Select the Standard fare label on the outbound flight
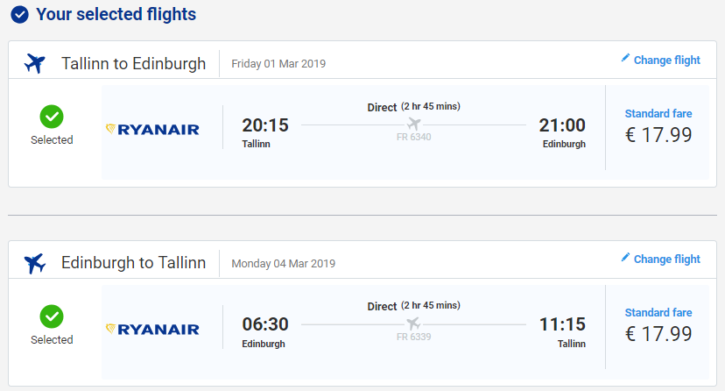725x391 pixels. [658, 114]
